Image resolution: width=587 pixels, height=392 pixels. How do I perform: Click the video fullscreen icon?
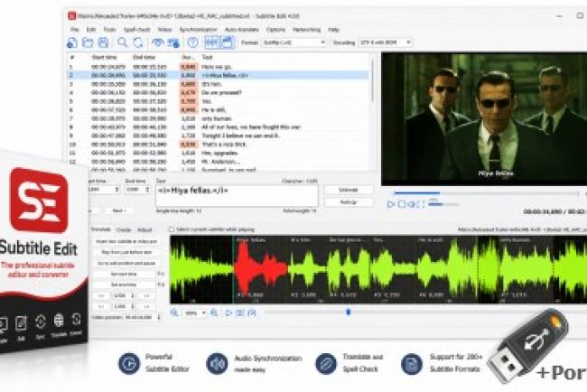click(x=421, y=204)
